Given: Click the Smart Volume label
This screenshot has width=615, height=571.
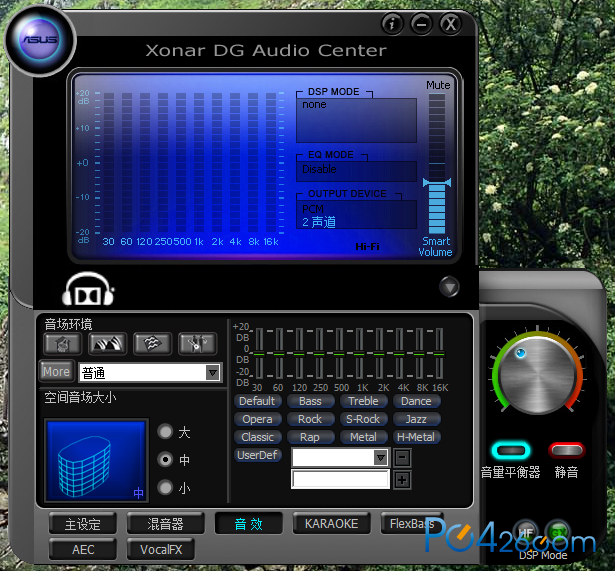Looking at the screenshot, I should [x=435, y=246].
